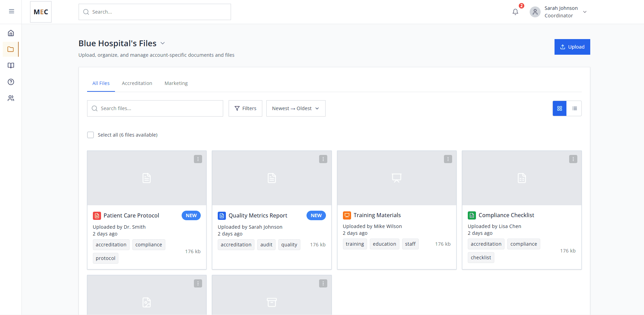Viewport: 644px width, 315px height.
Task: Open the archive file preview thumbnail
Action: [272, 295]
